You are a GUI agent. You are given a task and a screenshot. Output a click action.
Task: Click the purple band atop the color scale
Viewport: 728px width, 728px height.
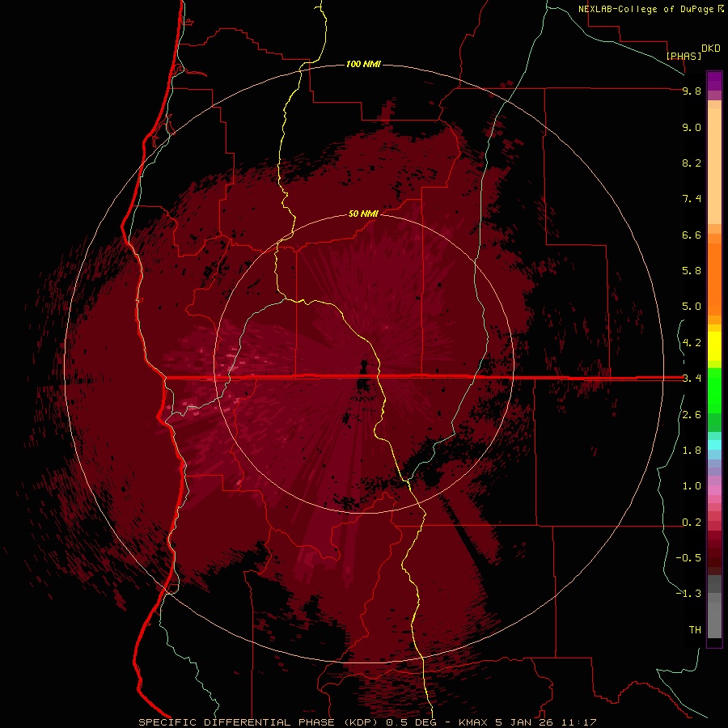point(714,81)
